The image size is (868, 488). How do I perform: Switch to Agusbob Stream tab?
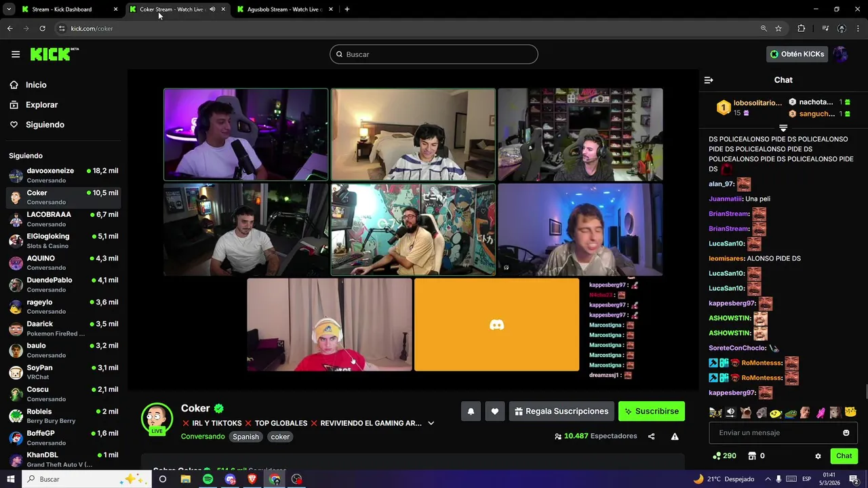(x=285, y=9)
